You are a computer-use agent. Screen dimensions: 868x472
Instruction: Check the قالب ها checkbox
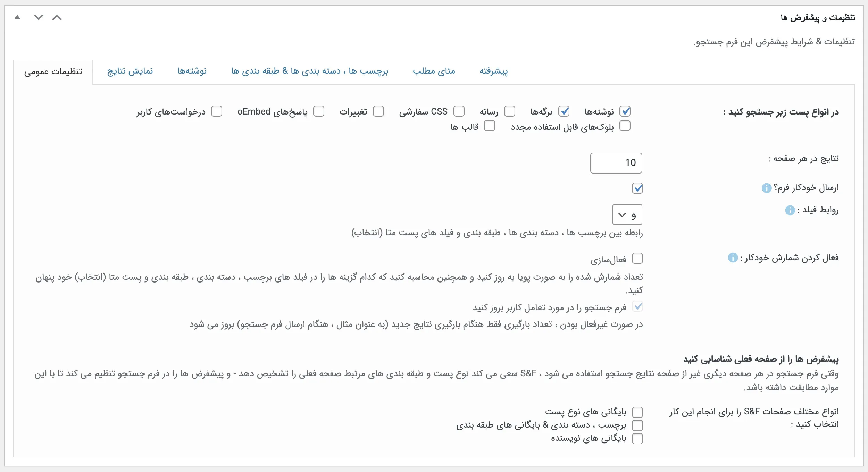tap(490, 126)
